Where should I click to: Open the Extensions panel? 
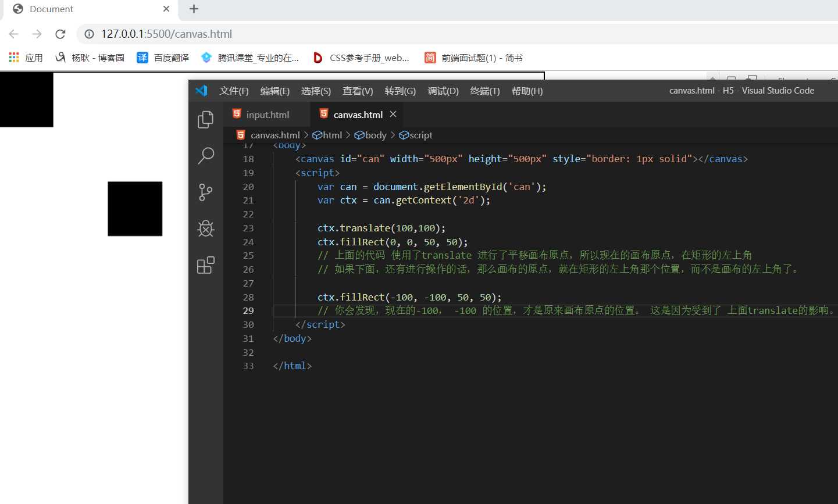click(206, 265)
